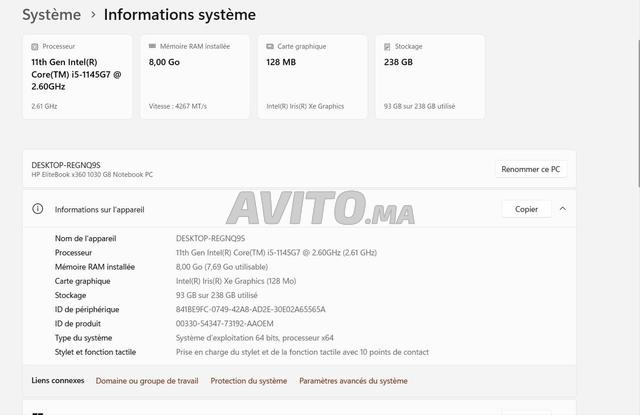Open Paramètres avancés du système link

pyautogui.click(x=353, y=381)
